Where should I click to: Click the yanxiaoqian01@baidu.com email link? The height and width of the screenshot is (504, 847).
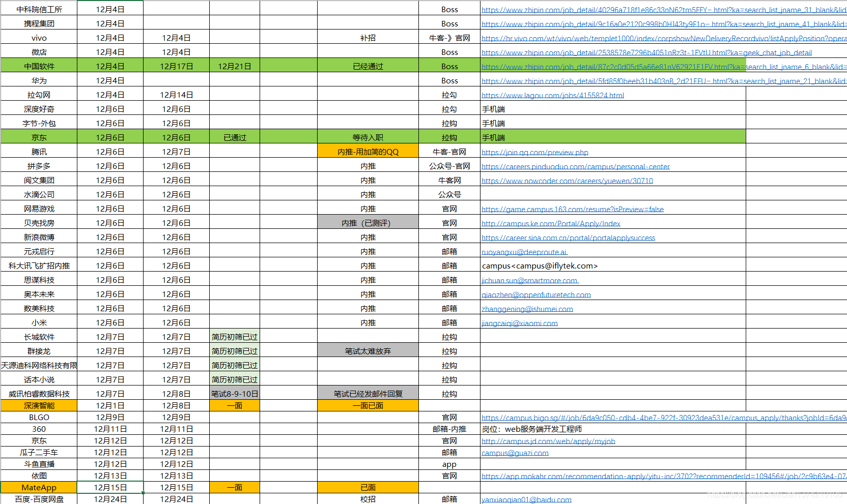(526, 499)
